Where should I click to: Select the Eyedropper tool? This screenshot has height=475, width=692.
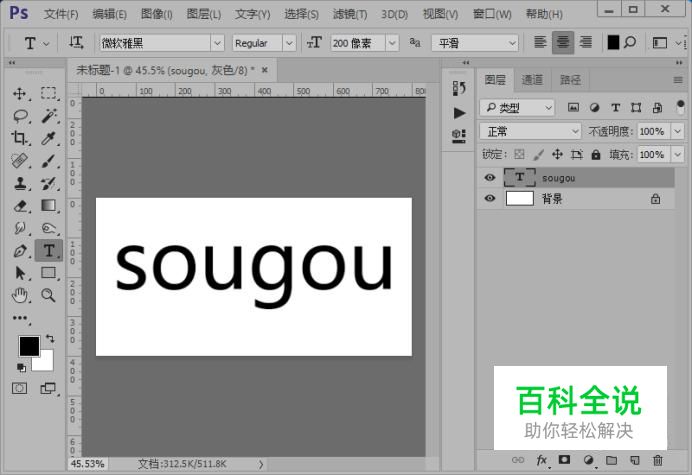pos(48,138)
